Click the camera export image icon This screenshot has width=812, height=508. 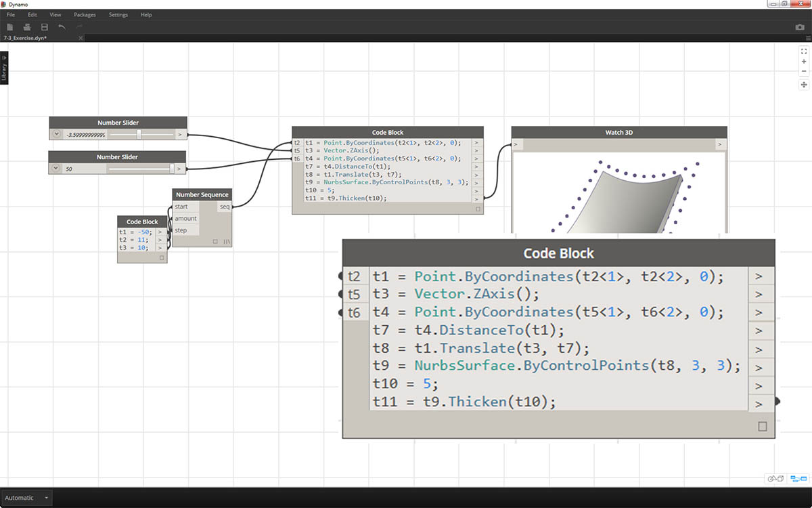point(799,27)
